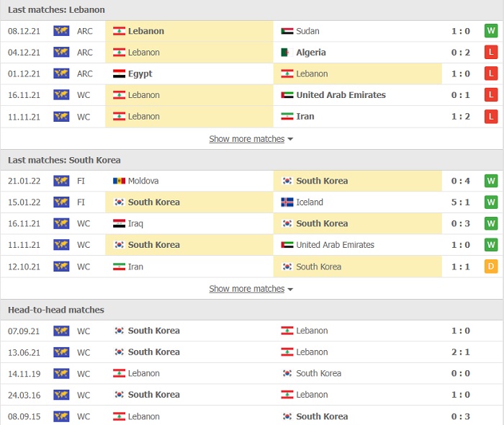The image size is (504, 425).
Task: Open the 14.11.19 Lebanon vs South Korea row
Action: [x=252, y=374]
